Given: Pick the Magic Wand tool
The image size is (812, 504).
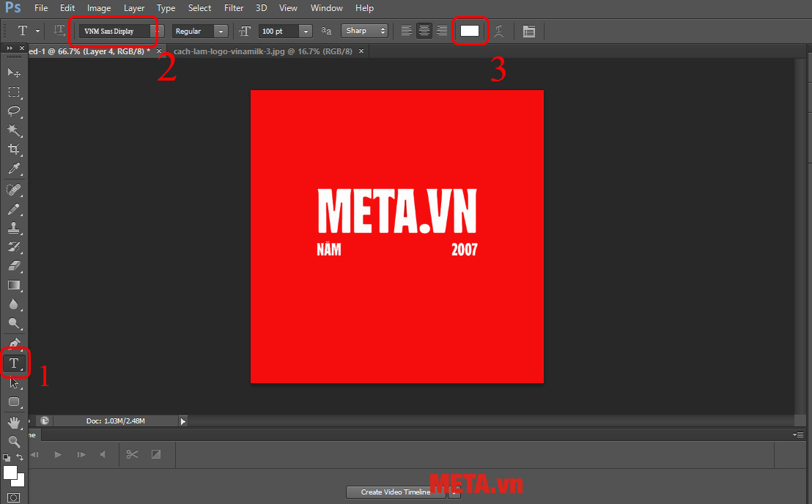Looking at the screenshot, I should [14, 130].
